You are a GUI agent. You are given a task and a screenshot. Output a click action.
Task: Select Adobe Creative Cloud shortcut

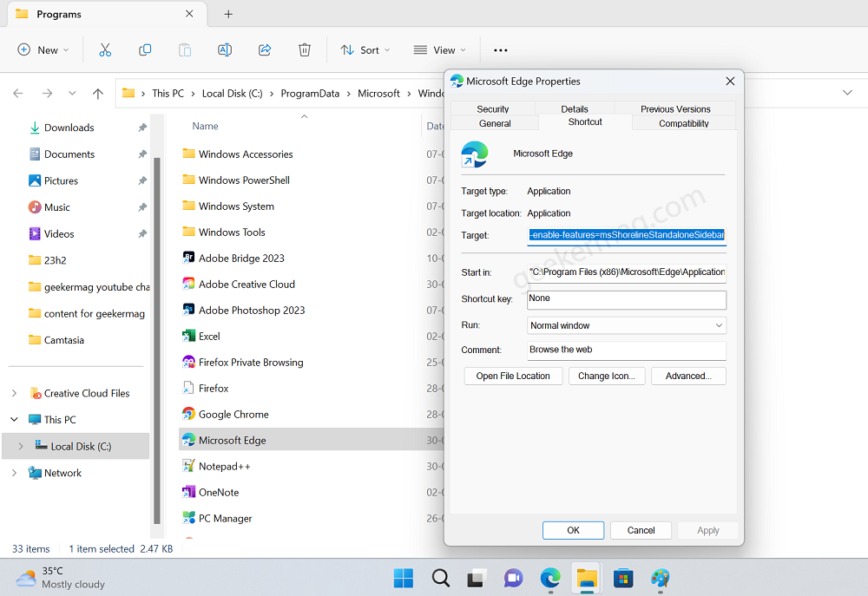pyautogui.click(x=247, y=284)
